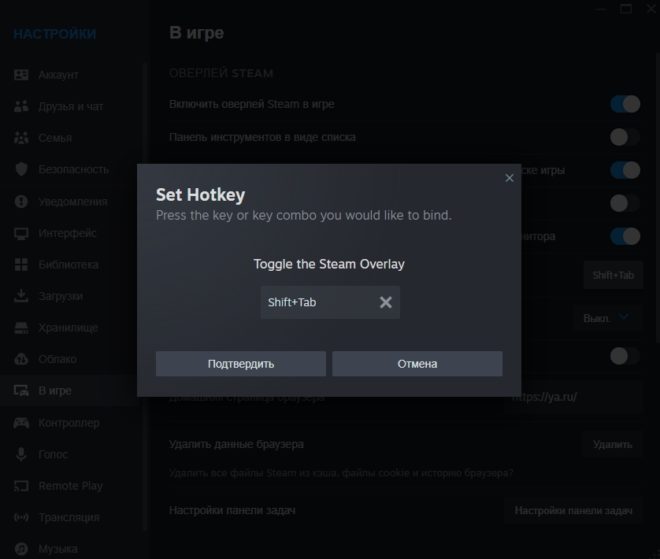Click the Shift+Tab button in settings
Image resolution: width=660 pixels, height=559 pixels.
(x=613, y=275)
